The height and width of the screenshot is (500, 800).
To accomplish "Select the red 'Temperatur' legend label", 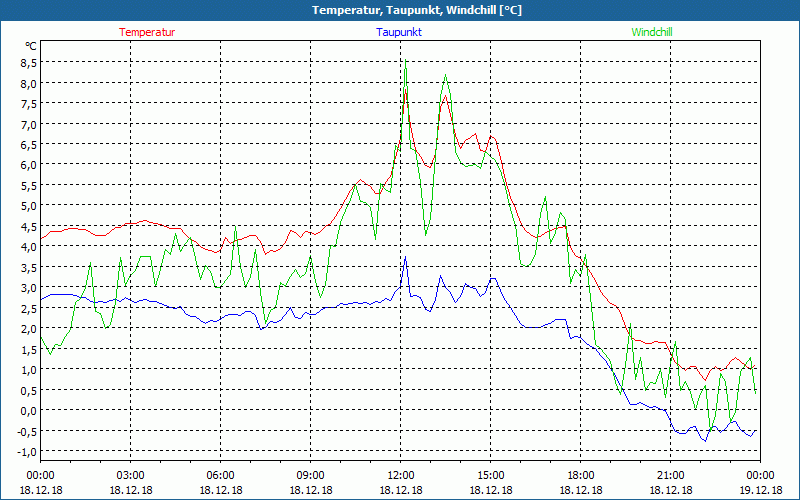I will [147, 32].
